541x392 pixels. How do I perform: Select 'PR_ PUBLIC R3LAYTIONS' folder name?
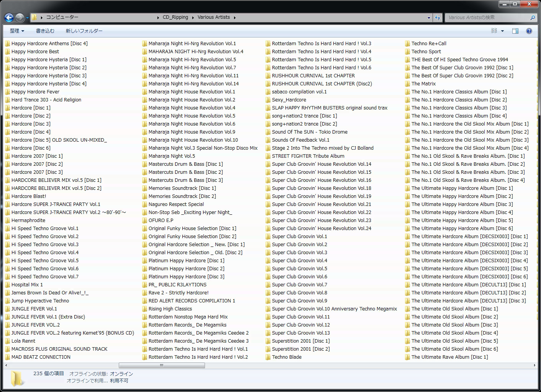point(177,285)
